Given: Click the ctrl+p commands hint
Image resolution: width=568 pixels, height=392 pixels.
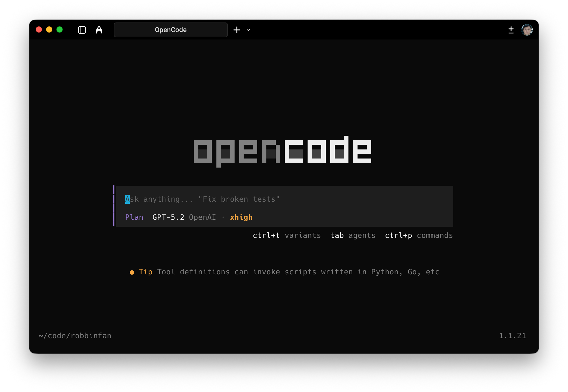Looking at the screenshot, I should (419, 235).
